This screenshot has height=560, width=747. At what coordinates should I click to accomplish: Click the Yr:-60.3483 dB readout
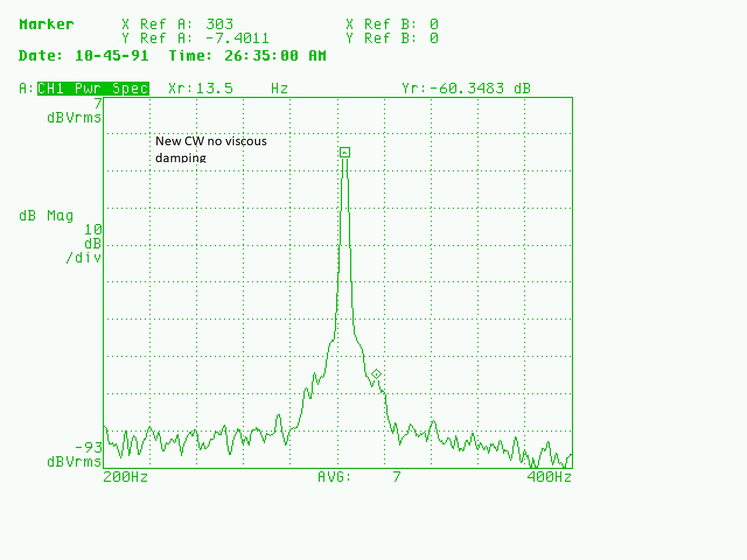466,89
